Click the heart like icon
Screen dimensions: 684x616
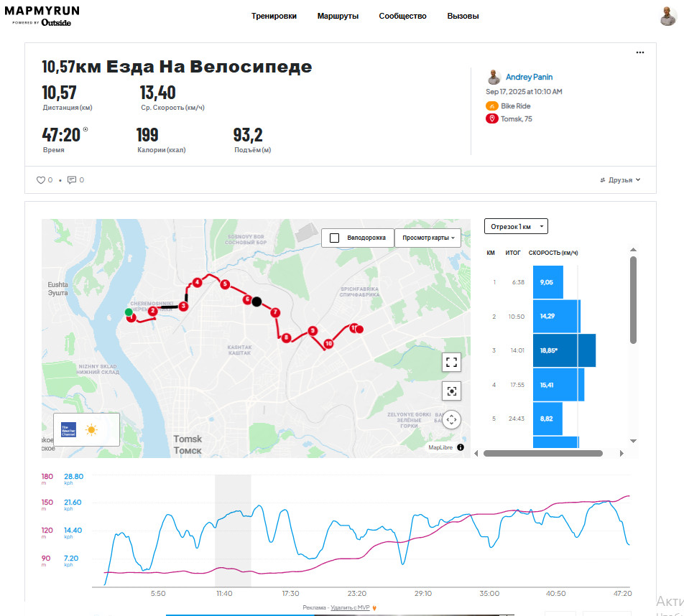coord(40,180)
